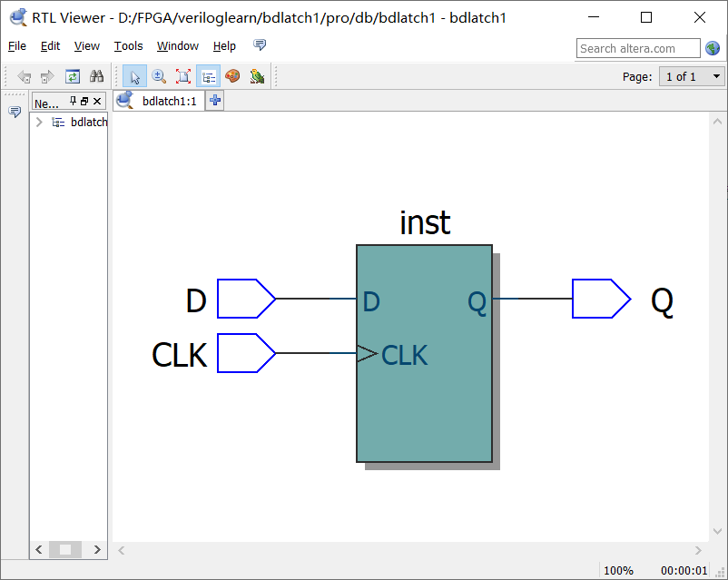This screenshot has height=580, width=728.
Task: Open the Edit menu
Action: pyautogui.click(x=50, y=46)
